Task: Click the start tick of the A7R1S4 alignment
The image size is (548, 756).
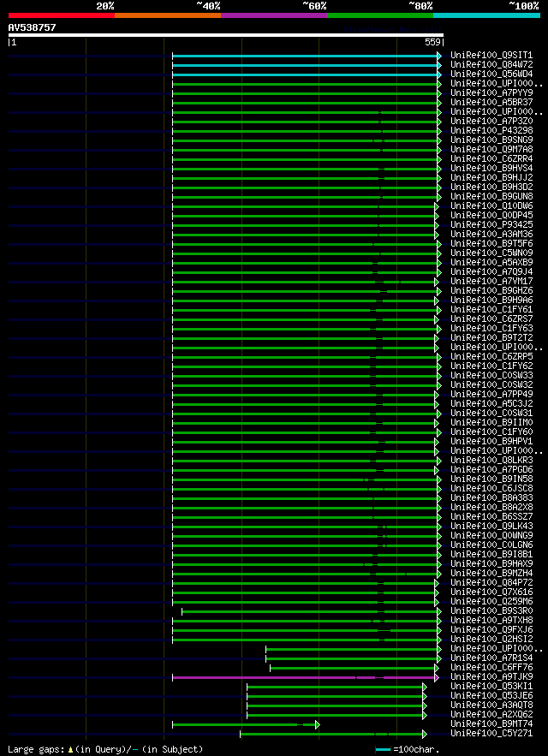Action: [x=265, y=658]
